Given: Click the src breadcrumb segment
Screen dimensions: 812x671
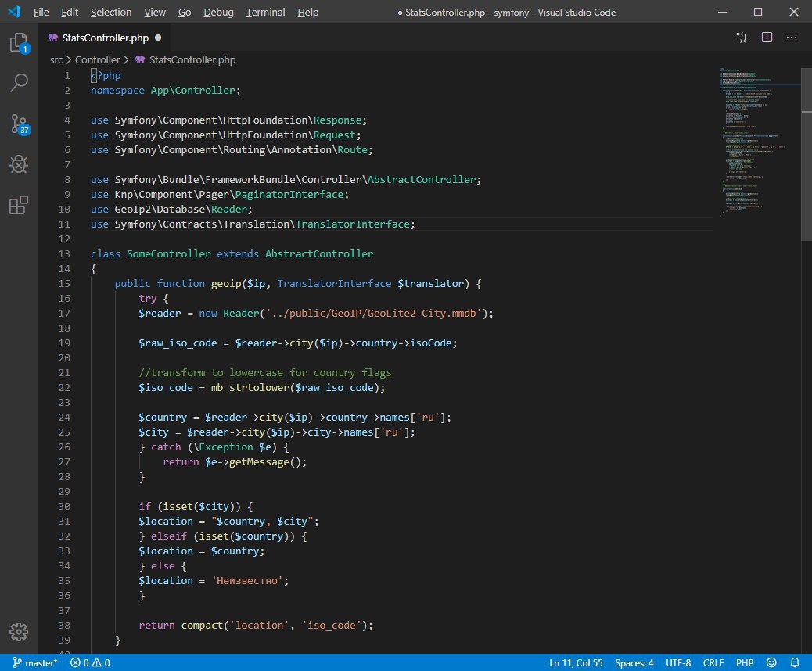Looking at the screenshot, I should point(56,59).
